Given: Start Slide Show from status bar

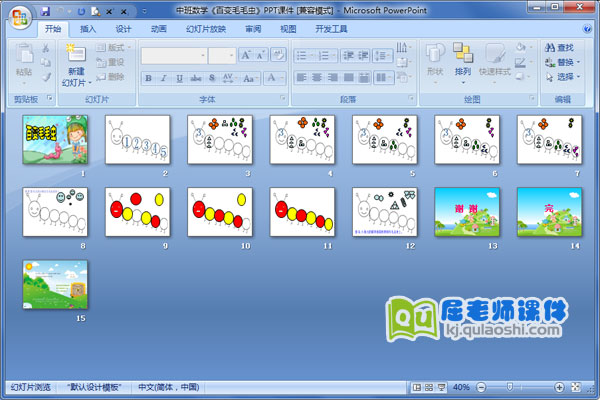Looking at the screenshot, I should (441, 388).
